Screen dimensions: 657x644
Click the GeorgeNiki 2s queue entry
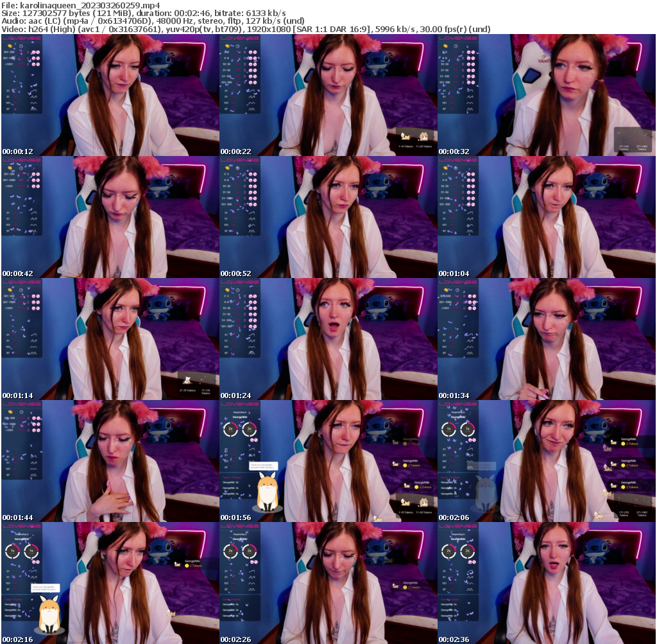pos(229,482)
